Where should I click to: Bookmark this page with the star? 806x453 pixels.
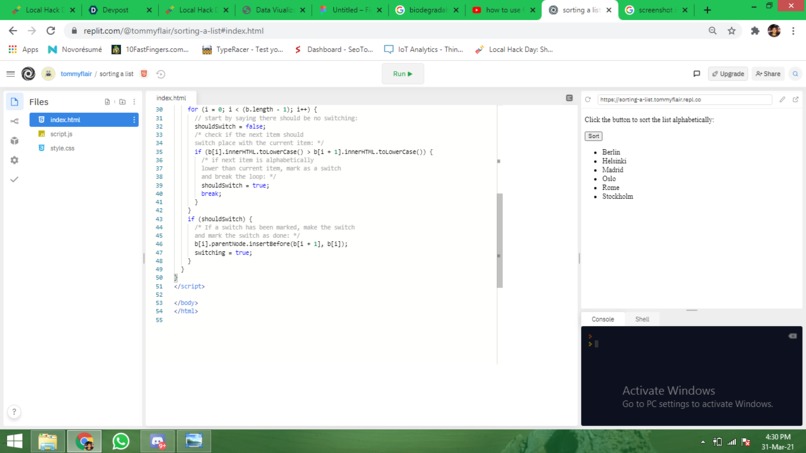click(x=731, y=31)
